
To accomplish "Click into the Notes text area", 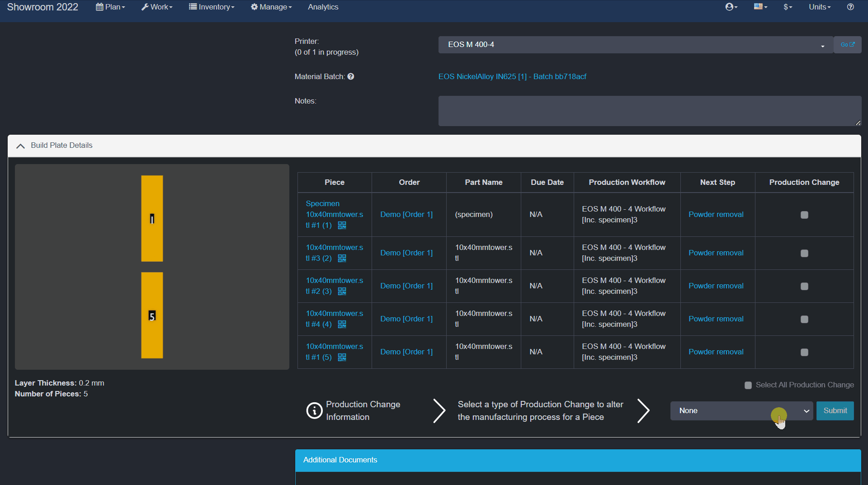I will pos(650,111).
